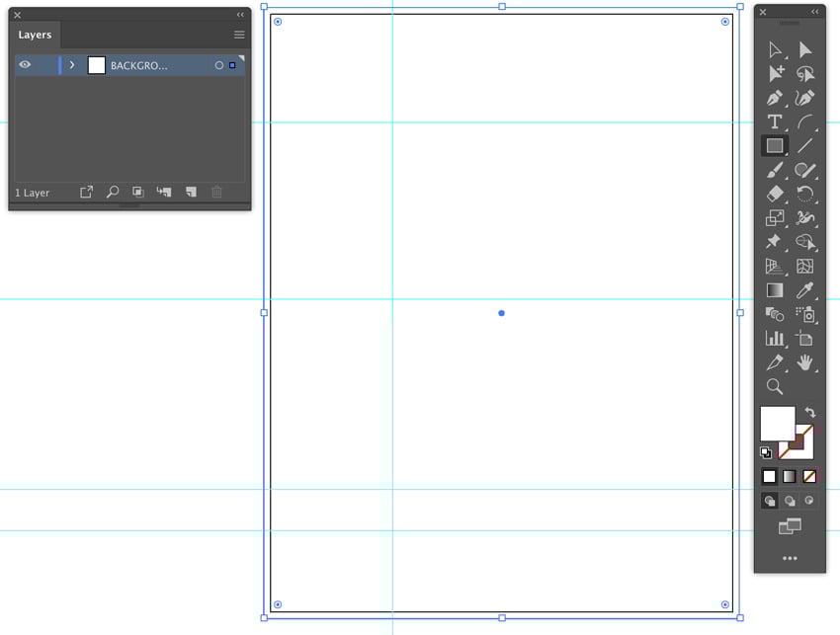Toggle stroke color to None
The image size is (840, 635).
(811, 475)
